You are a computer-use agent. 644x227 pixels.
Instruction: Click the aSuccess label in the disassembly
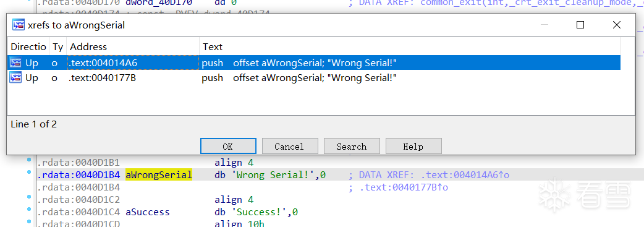click(148, 212)
